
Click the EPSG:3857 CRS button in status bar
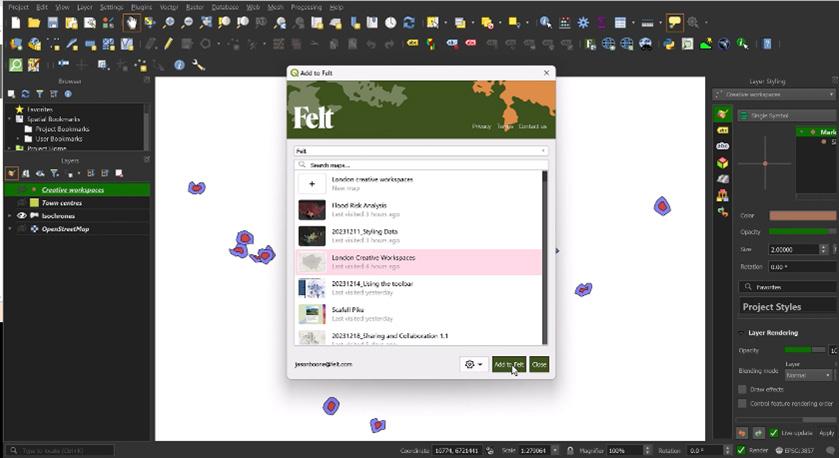795,451
